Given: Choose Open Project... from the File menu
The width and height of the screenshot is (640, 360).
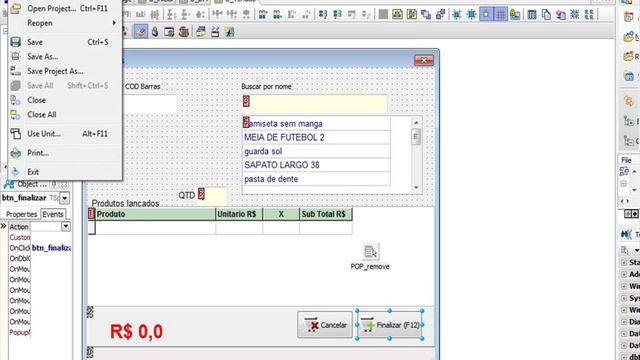Looking at the screenshot, I should (65, 8).
